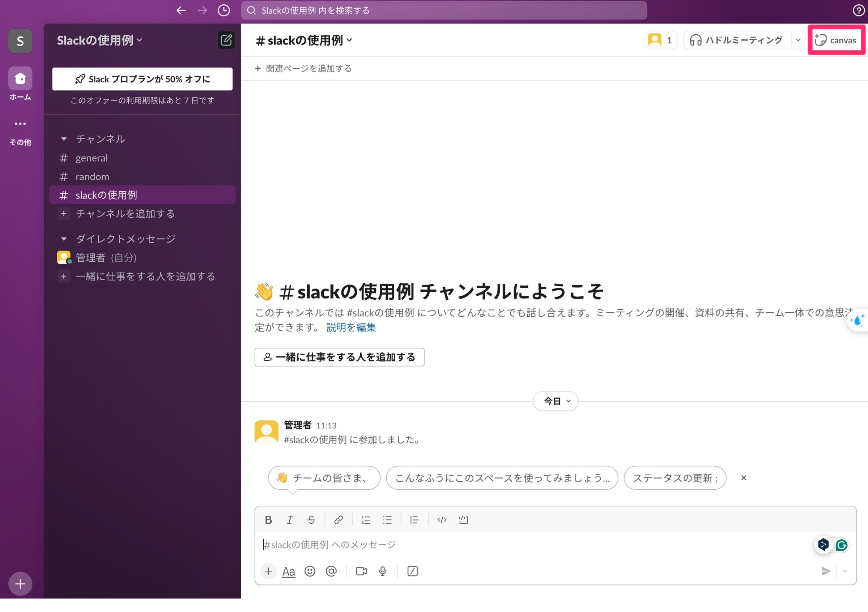Open the Slackの使用例 workspace dropdown
The height and width of the screenshot is (612, 868).
pos(99,40)
